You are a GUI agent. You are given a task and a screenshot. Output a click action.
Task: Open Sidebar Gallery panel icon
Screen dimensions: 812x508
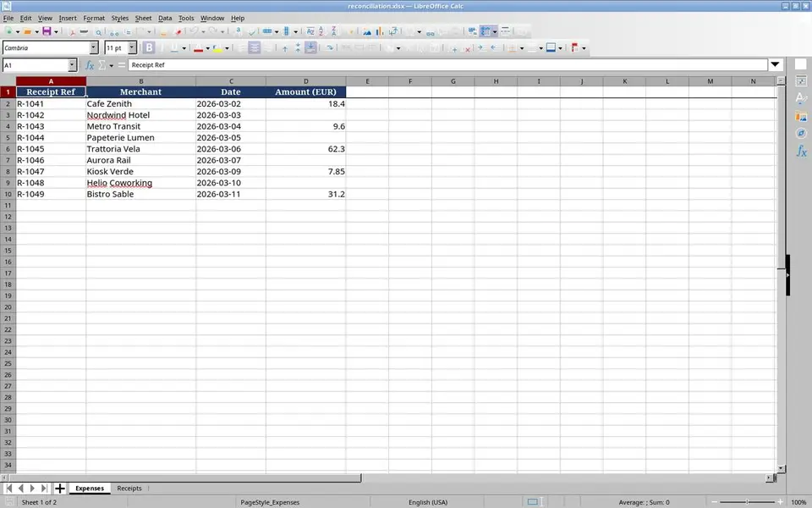[801, 116]
